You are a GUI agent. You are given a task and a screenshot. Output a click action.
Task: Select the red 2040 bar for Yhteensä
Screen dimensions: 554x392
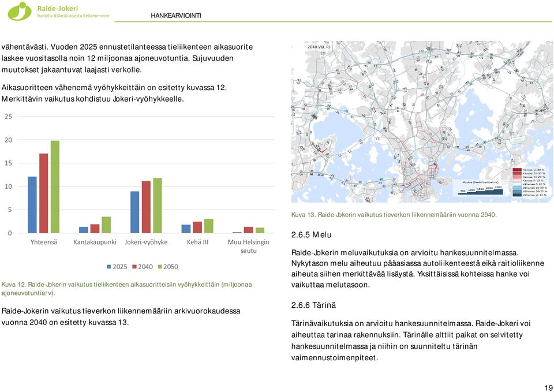coord(44,193)
